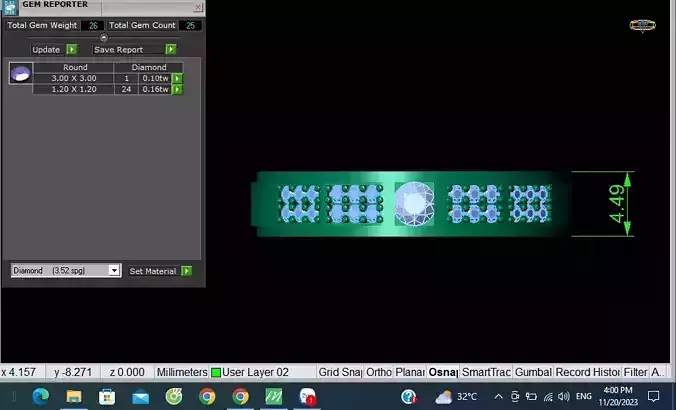Open the Mail app from the taskbar
The width and height of the screenshot is (676, 410).
[141, 397]
